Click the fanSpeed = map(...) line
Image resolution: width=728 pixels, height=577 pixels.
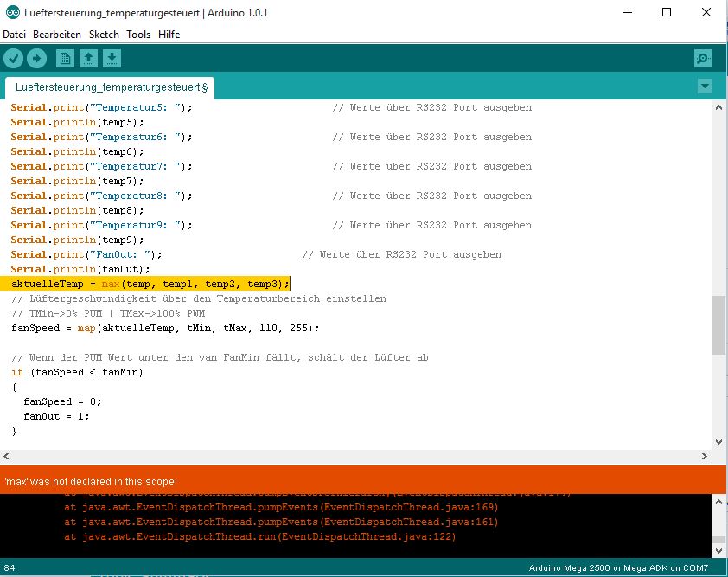coord(165,328)
